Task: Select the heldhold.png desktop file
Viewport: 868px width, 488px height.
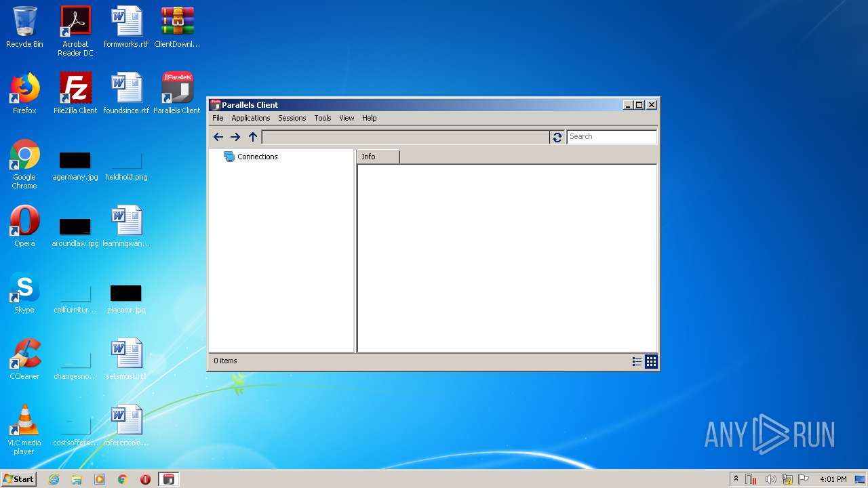Action: click(126, 165)
